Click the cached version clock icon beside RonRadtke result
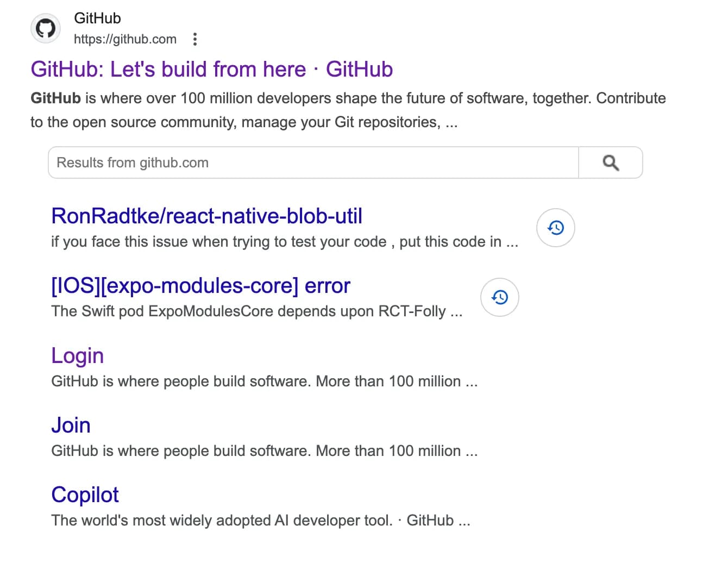 (x=555, y=228)
